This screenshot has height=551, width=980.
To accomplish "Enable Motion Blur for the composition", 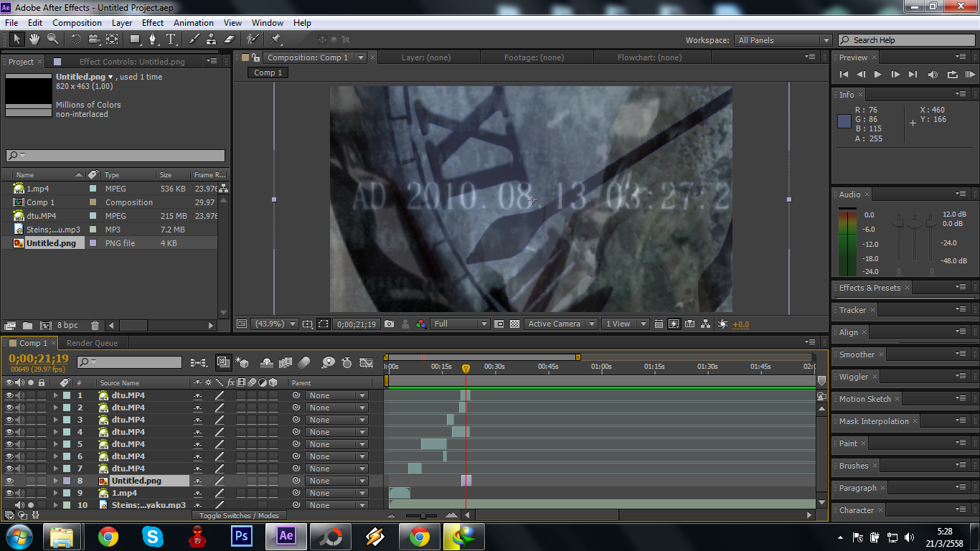I will (304, 363).
